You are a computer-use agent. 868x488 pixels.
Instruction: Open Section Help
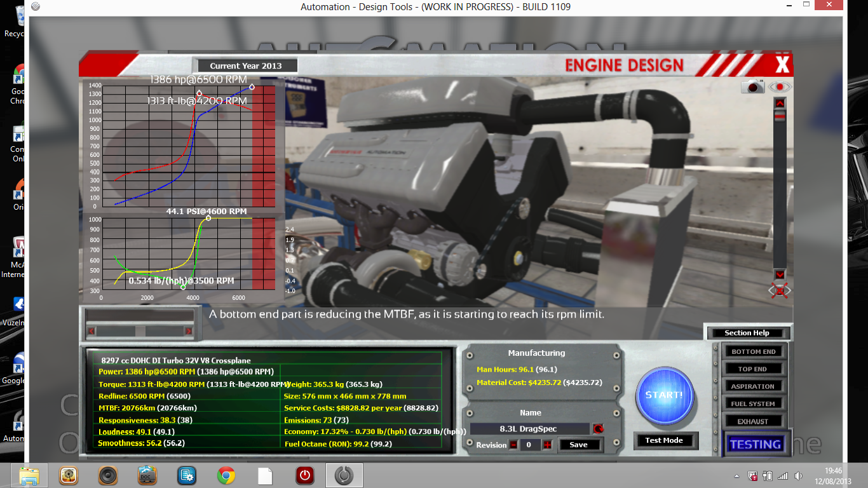point(747,333)
